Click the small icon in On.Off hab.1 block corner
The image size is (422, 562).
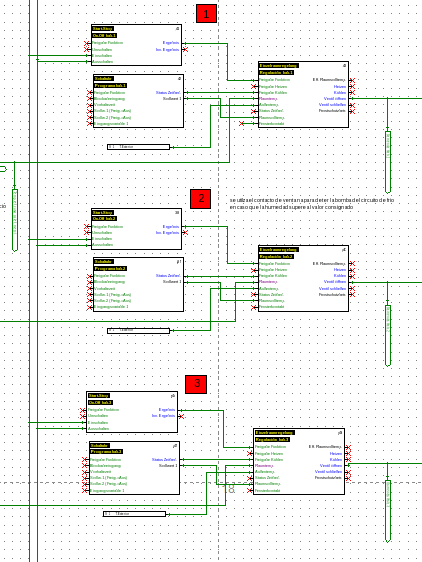pos(177,29)
